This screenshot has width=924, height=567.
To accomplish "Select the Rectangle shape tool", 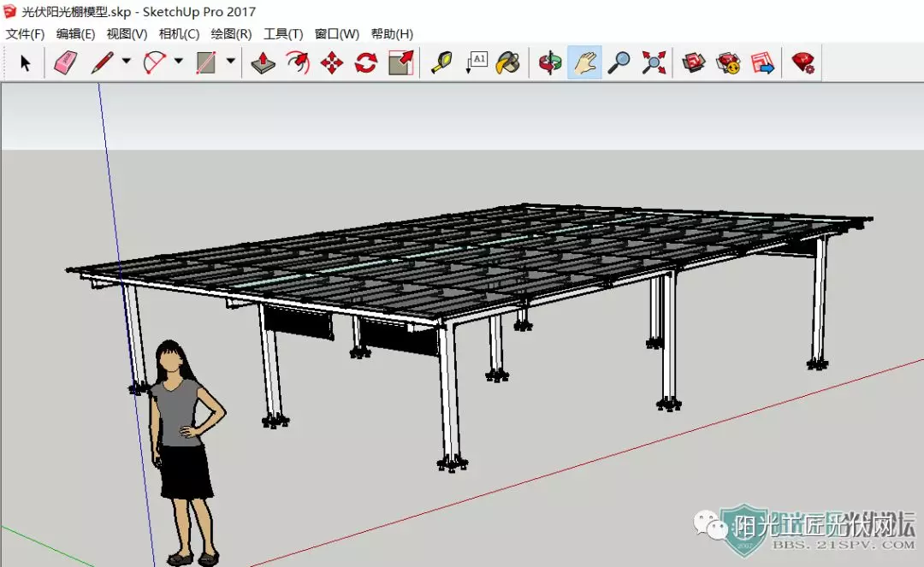I will coord(205,62).
